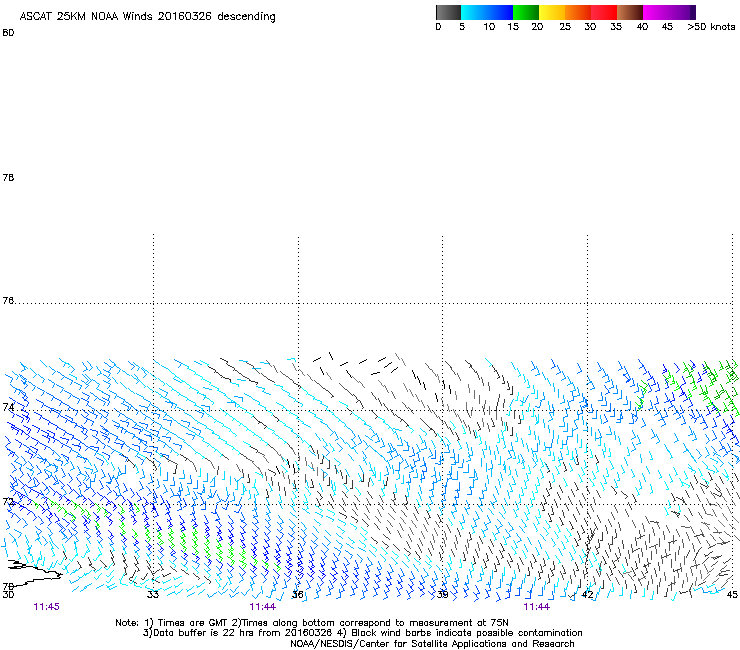
Task: Select the green 15-20 knots legend segment
Action: point(526,12)
